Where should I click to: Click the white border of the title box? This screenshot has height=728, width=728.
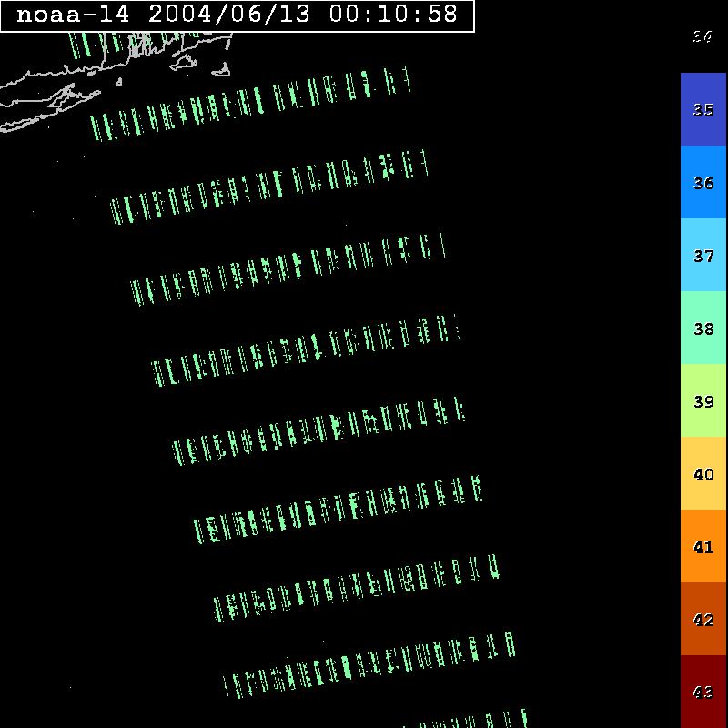(x=237, y=32)
